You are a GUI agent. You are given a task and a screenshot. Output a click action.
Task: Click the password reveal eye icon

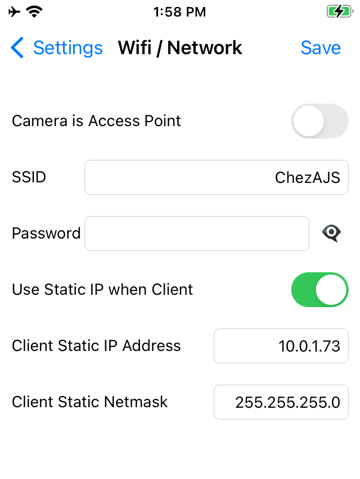(x=331, y=233)
